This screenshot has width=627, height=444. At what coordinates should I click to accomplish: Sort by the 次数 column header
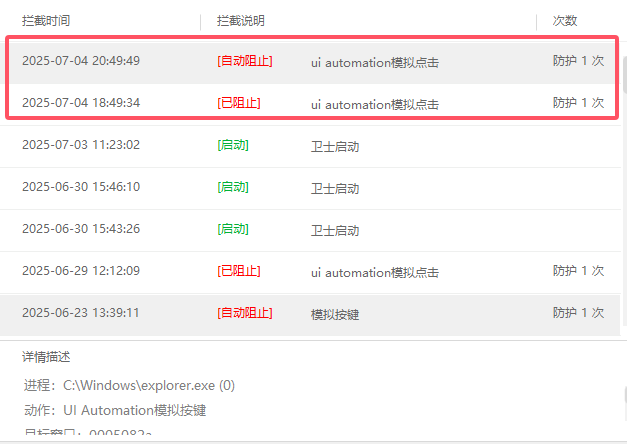click(x=565, y=20)
